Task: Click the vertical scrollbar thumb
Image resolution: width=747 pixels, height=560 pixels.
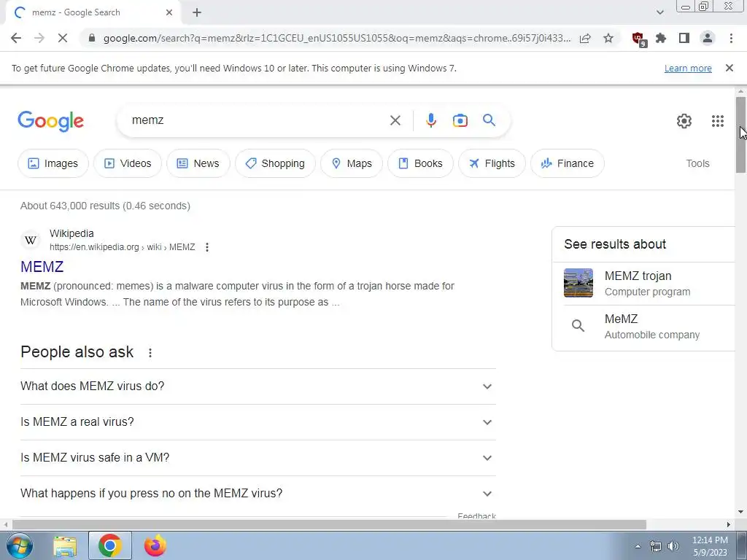Action: [x=740, y=135]
